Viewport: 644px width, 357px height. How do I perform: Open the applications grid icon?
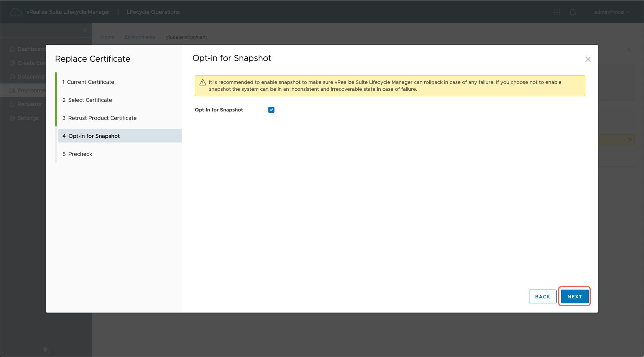557,12
